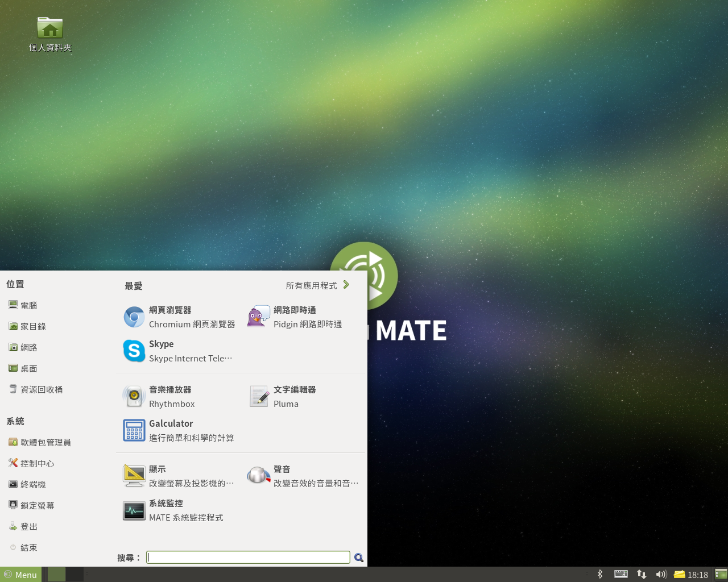Open 控制中心 control center
This screenshot has height=582, width=728.
(x=31, y=463)
